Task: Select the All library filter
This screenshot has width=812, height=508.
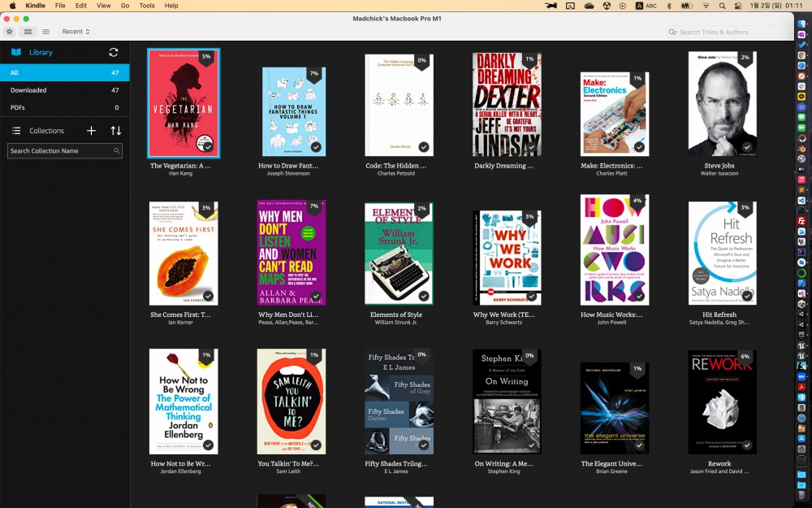Action: pos(65,72)
